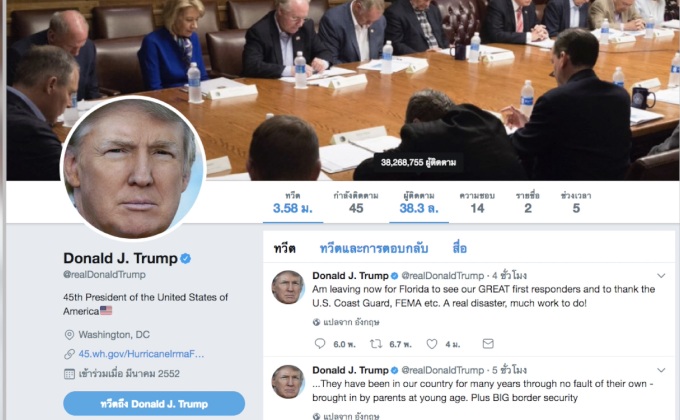The image size is (680, 420).
Task: Retweet the Florida first responders tweet
Action: [x=376, y=344]
